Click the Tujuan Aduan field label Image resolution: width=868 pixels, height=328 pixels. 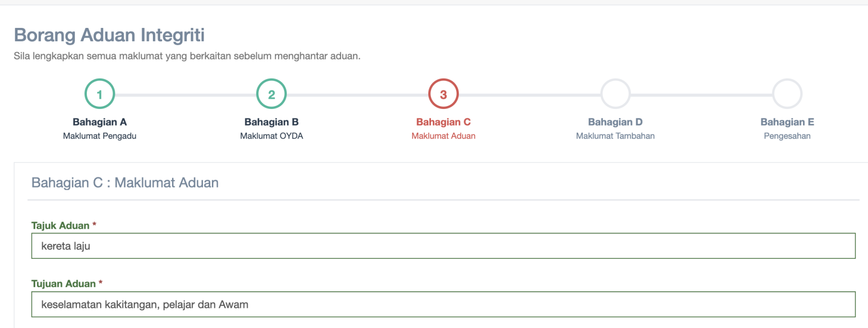pyautogui.click(x=64, y=284)
